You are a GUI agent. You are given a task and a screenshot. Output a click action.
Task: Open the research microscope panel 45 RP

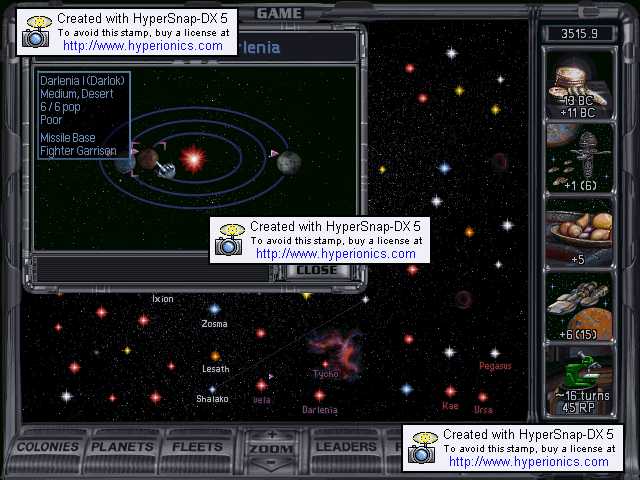click(579, 381)
